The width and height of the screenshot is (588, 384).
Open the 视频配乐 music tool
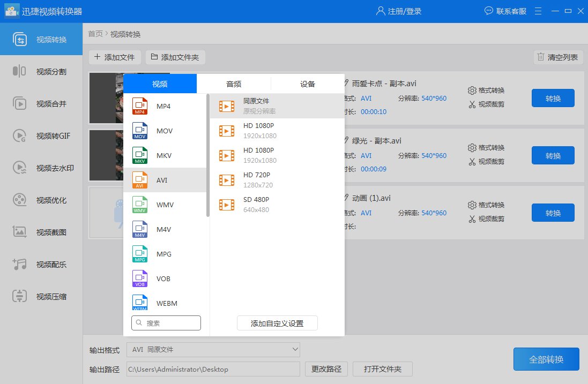point(41,265)
